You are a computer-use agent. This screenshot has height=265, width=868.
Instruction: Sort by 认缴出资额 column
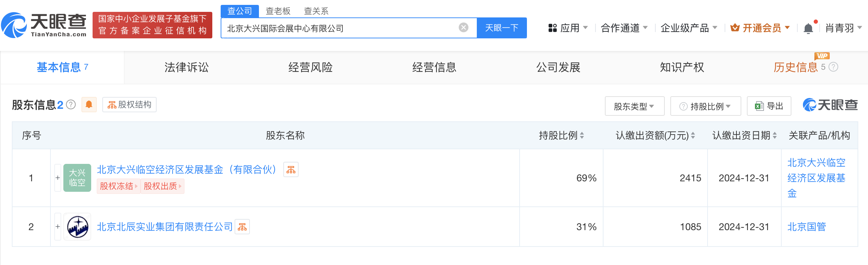pos(693,136)
